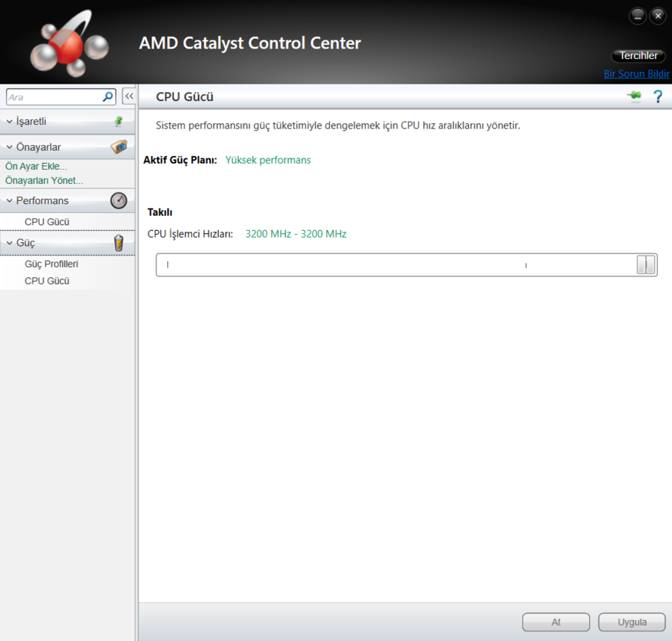Viewport: 672px width, 641px height.
Task: Click the AMD Catalyst logo
Action: [69, 44]
